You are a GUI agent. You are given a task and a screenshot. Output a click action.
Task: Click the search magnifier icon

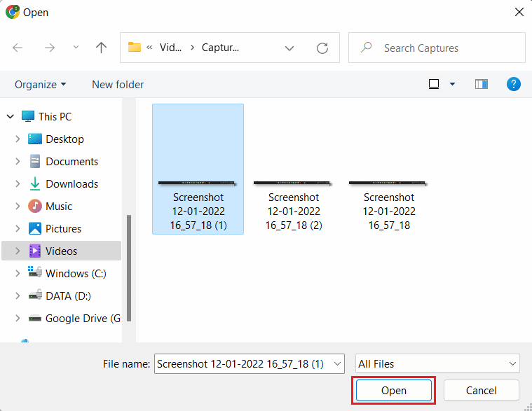(x=366, y=48)
